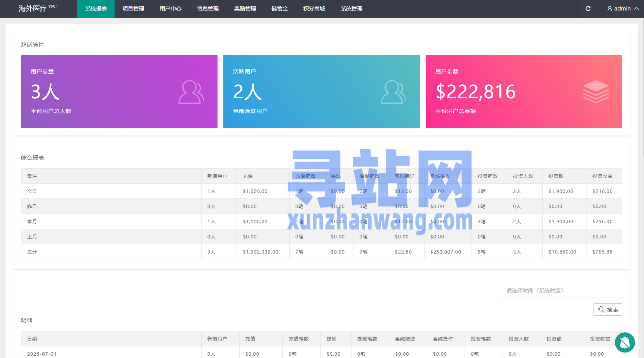
Task: Click the $222,816 balance figure
Action: (476, 92)
